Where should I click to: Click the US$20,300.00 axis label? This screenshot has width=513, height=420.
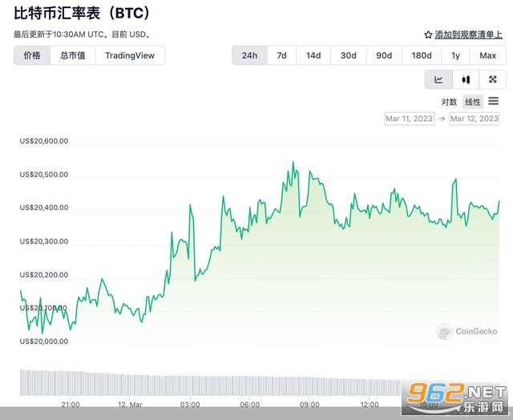point(44,241)
